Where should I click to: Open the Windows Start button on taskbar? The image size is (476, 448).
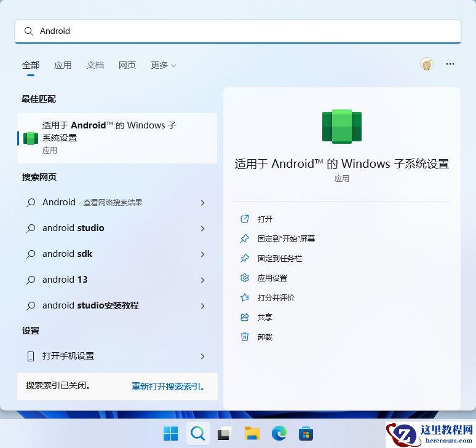point(170,433)
